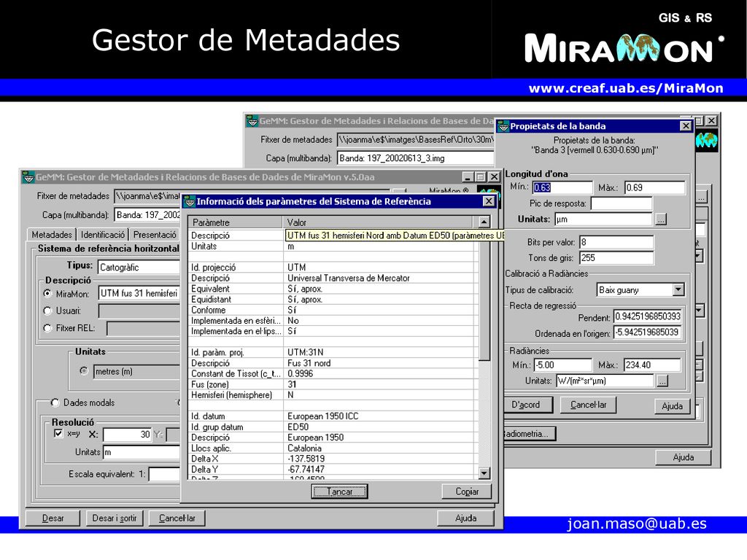
Task: Click D'acord in Propietats de la banda
Action: click(528, 405)
